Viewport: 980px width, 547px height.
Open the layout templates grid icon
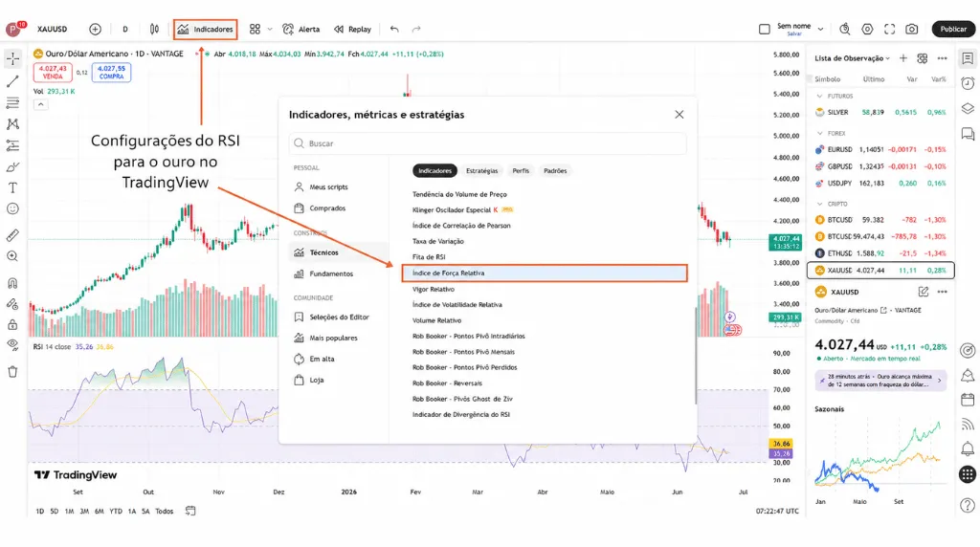coord(255,29)
